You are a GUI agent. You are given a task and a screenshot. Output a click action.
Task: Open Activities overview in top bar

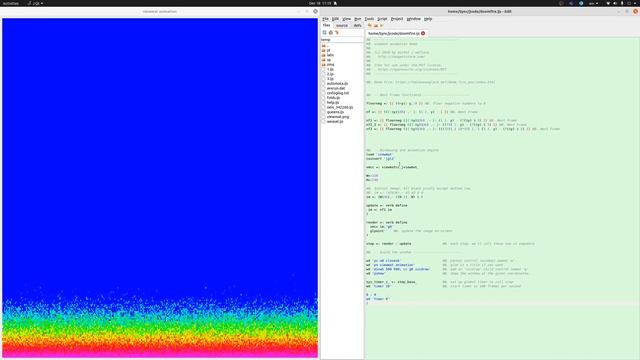pyautogui.click(x=11, y=3)
